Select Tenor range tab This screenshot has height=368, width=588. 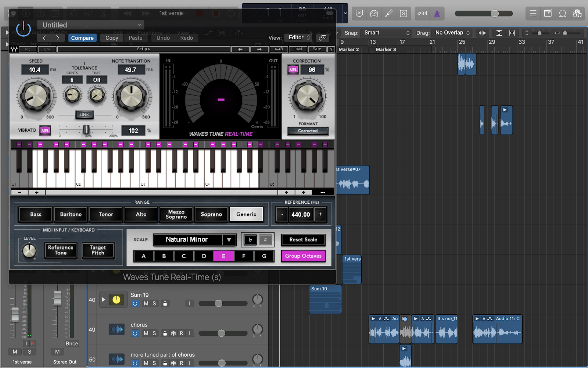(106, 214)
